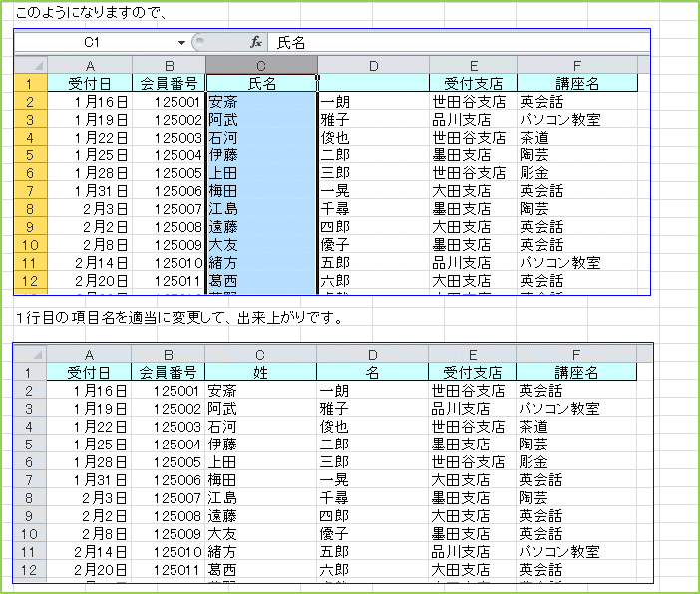The image size is (700, 594).
Task: Click cell 125003 in upper sheet
Action: pyautogui.click(x=170, y=138)
